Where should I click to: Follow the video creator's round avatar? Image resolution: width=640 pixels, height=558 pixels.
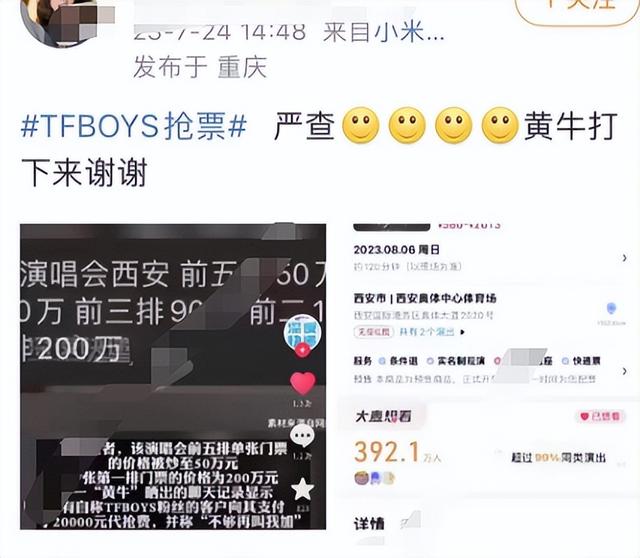(x=302, y=334)
